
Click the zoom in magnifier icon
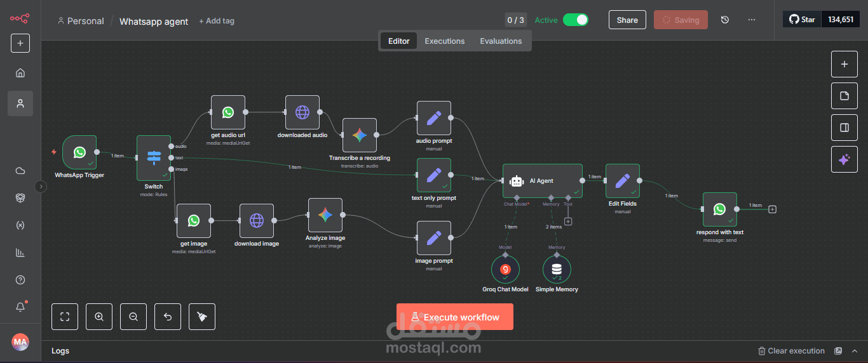click(99, 317)
